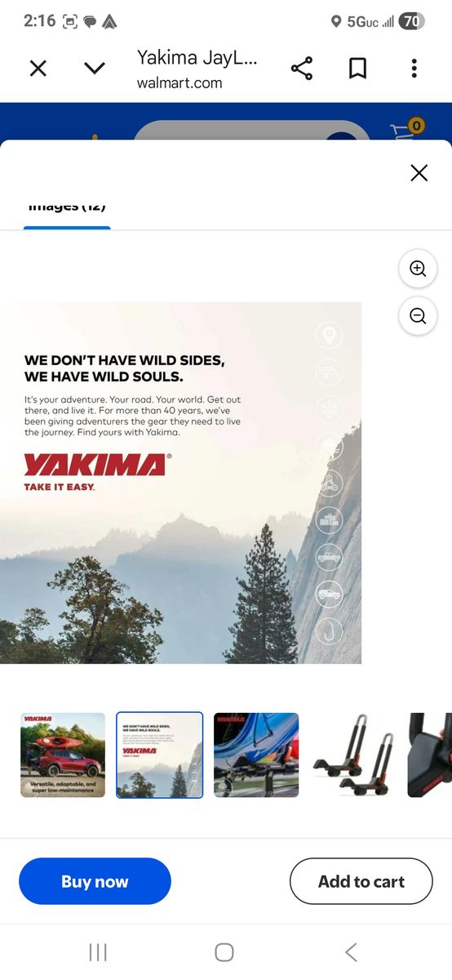Select the Images (12) tab

(67, 209)
